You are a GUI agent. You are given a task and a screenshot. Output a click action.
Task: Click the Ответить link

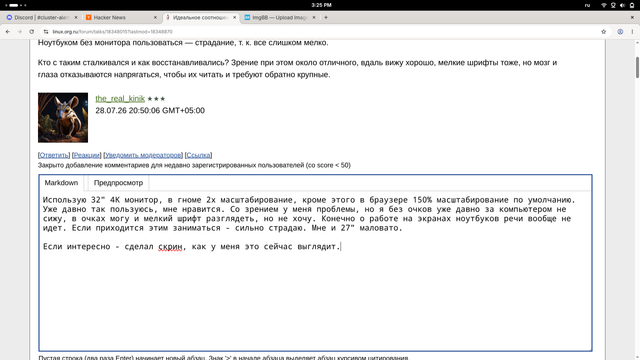pos(54,155)
